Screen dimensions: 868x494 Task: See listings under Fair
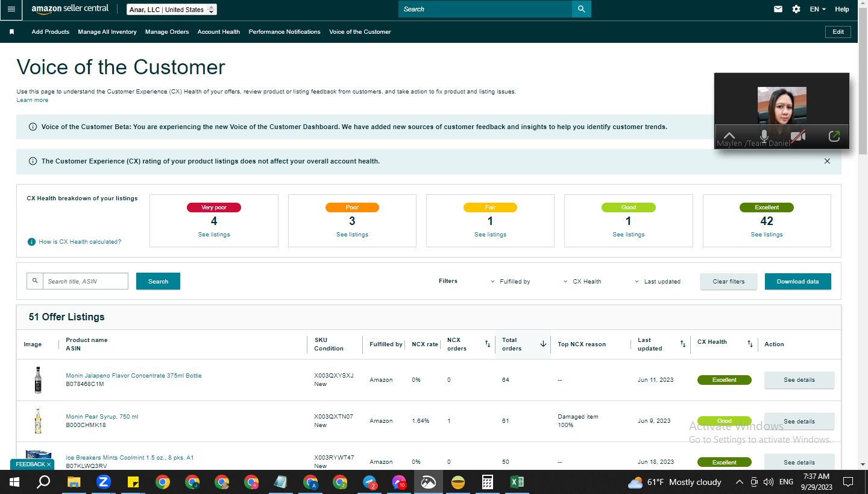tap(490, 235)
